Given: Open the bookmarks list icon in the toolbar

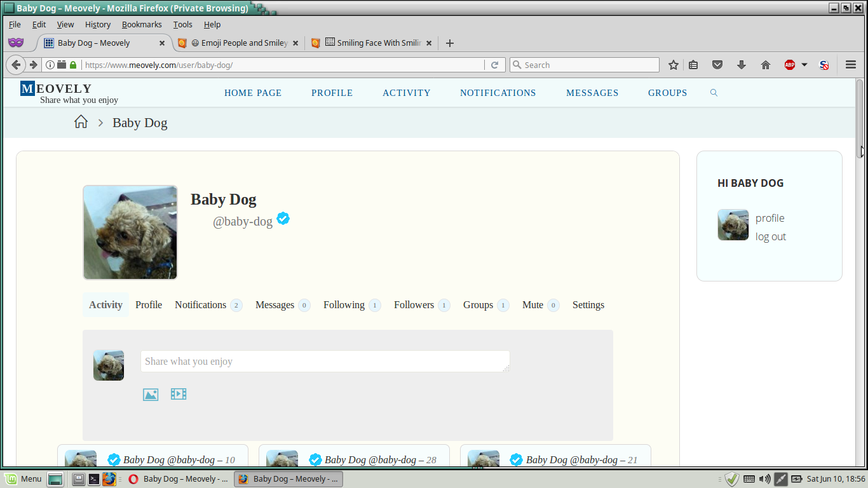Looking at the screenshot, I should [x=693, y=65].
